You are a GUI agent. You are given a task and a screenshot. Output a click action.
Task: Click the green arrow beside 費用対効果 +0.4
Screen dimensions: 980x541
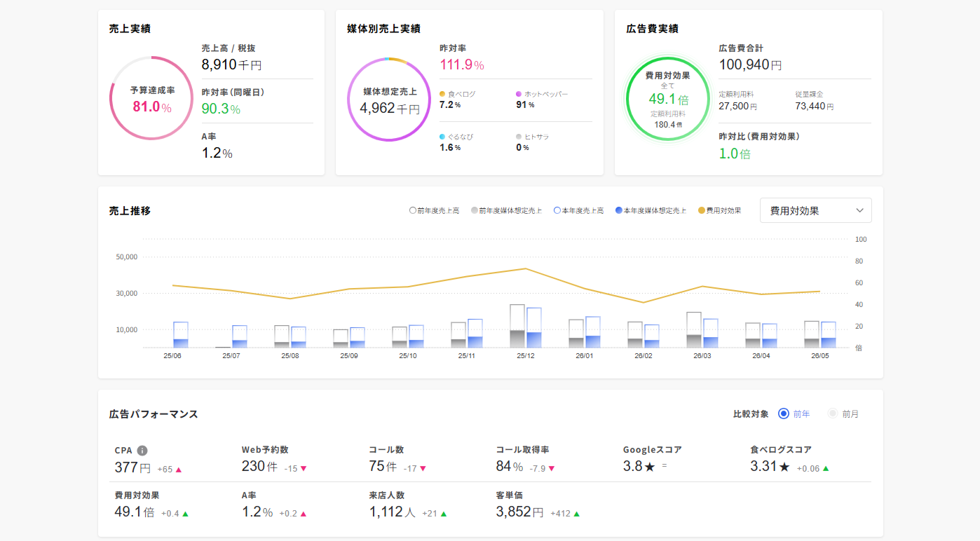click(185, 514)
